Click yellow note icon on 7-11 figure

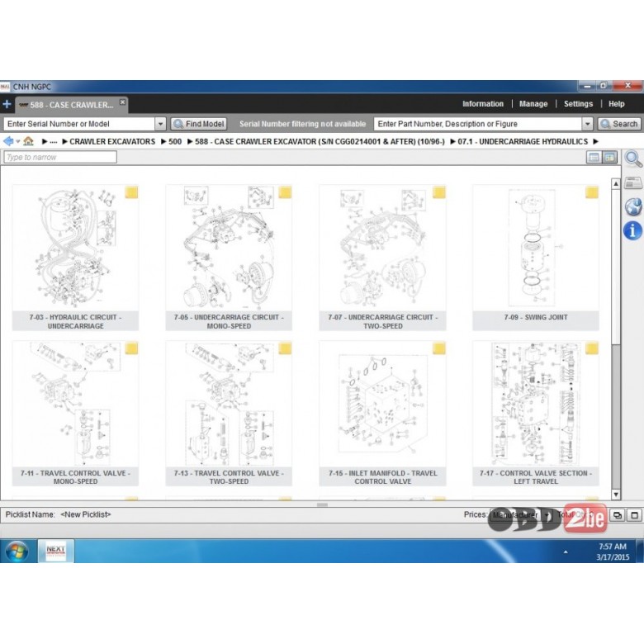131,348
